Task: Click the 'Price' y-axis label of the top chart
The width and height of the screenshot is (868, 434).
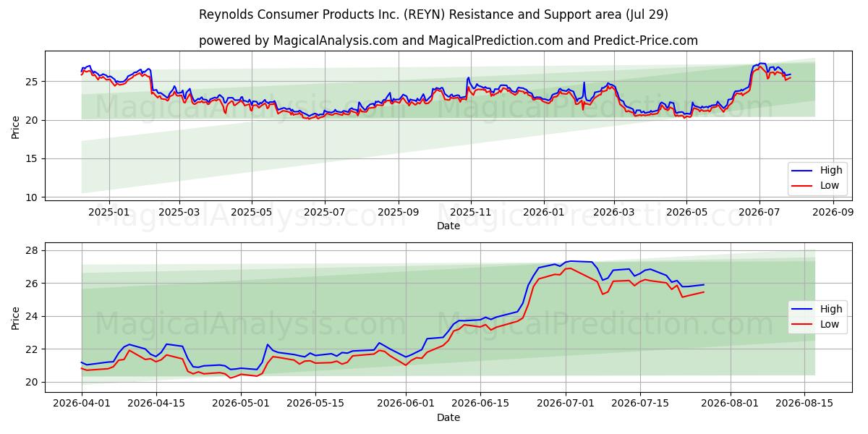Action: coord(16,126)
